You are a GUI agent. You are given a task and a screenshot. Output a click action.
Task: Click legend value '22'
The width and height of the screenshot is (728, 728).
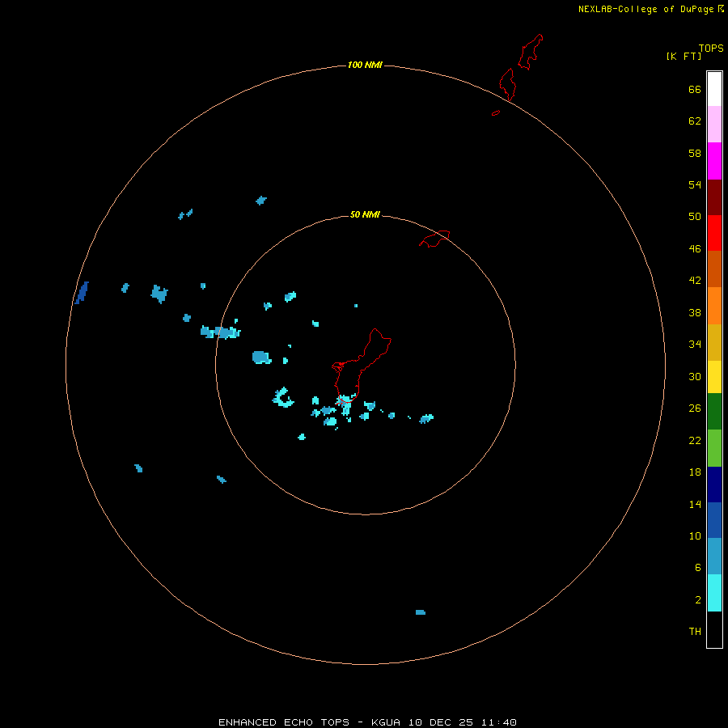point(695,440)
